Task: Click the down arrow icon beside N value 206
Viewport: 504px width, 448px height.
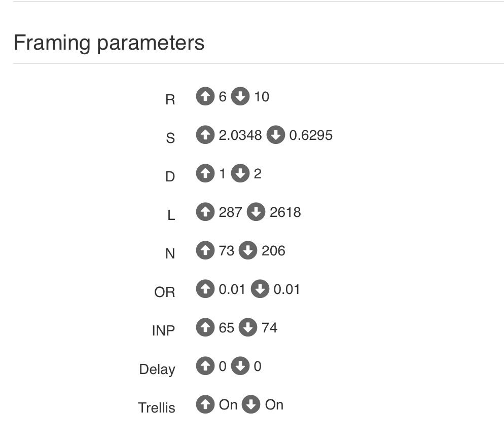Action: click(x=248, y=250)
